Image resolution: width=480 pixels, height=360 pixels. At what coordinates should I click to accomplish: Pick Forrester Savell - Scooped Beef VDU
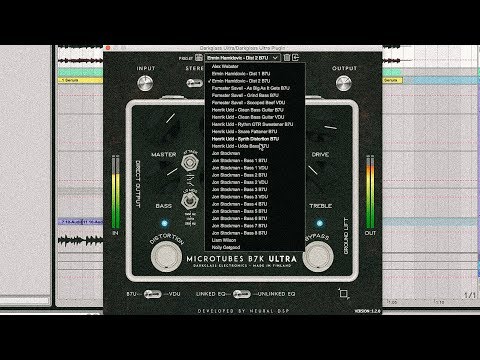(x=255, y=103)
